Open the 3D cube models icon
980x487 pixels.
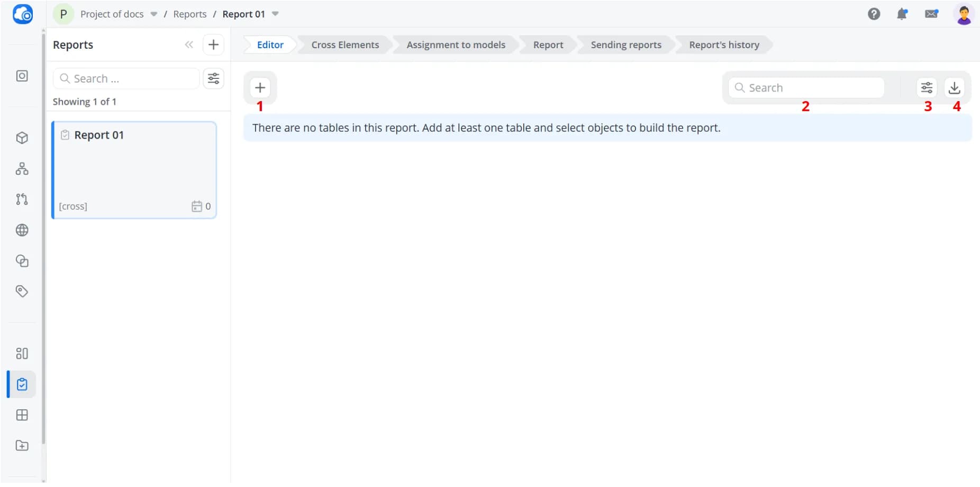pyautogui.click(x=22, y=138)
